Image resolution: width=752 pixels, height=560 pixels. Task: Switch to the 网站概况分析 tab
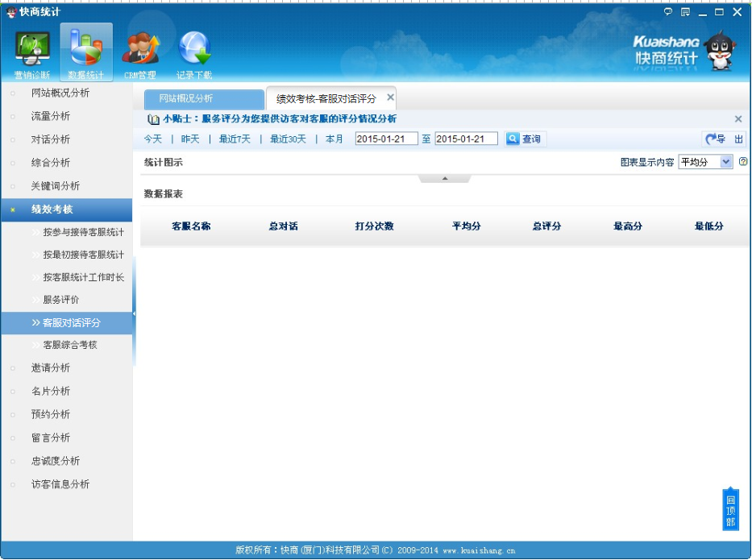pos(204,99)
